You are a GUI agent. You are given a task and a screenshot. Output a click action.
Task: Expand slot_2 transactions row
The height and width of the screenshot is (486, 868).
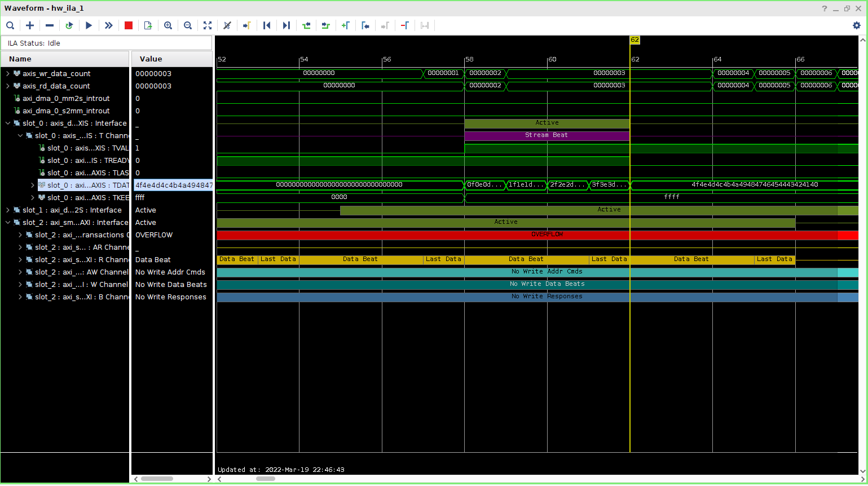pyautogui.click(x=20, y=235)
